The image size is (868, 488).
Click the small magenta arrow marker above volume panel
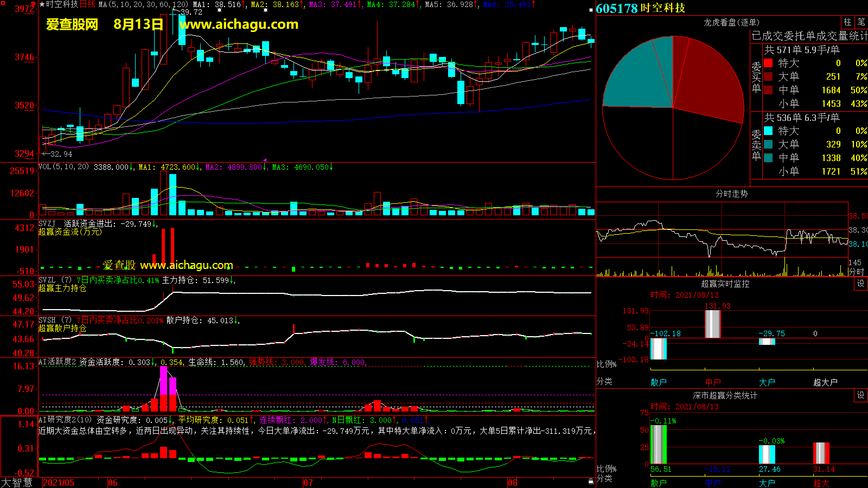(x=265, y=160)
